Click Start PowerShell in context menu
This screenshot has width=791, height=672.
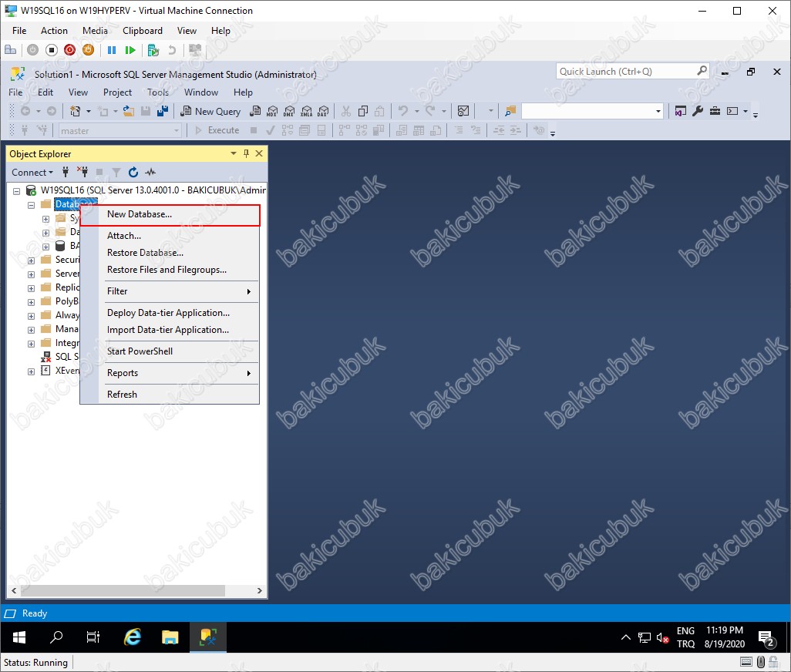coord(170,351)
